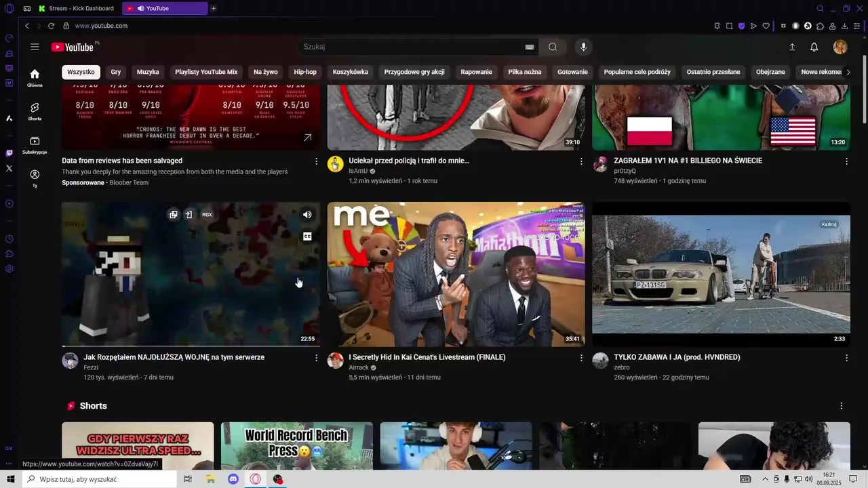
Task: Open the snapshot tool in address bar
Action: pos(730,26)
